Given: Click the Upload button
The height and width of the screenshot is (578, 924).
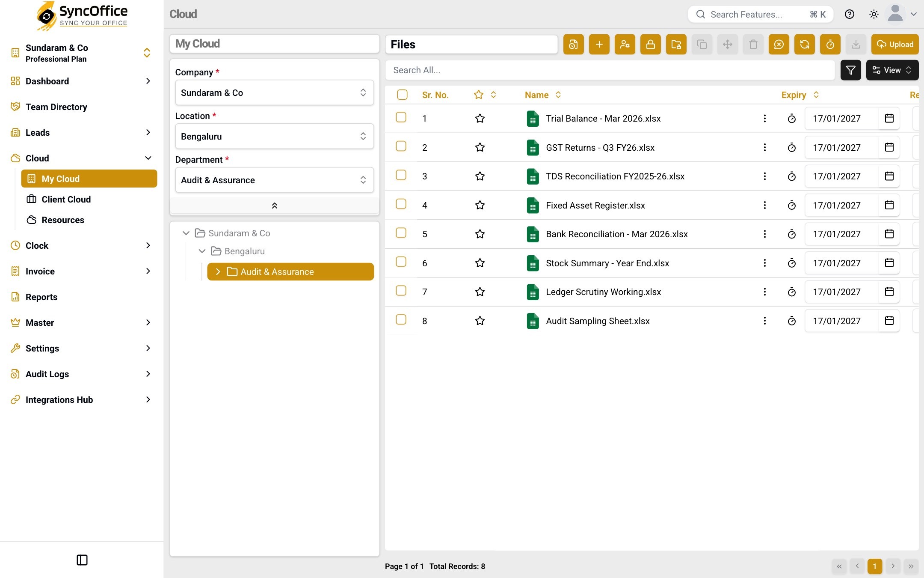Looking at the screenshot, I should point(895,45).
